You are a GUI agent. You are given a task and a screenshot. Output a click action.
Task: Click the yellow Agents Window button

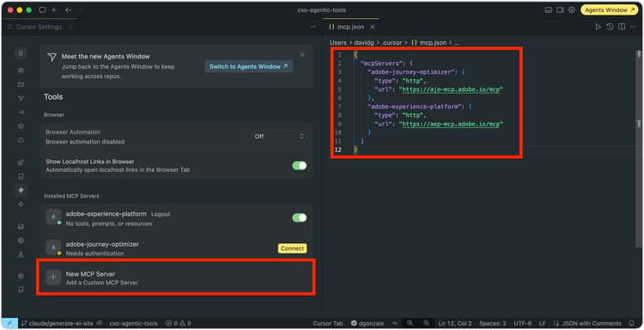pos(609,9)
